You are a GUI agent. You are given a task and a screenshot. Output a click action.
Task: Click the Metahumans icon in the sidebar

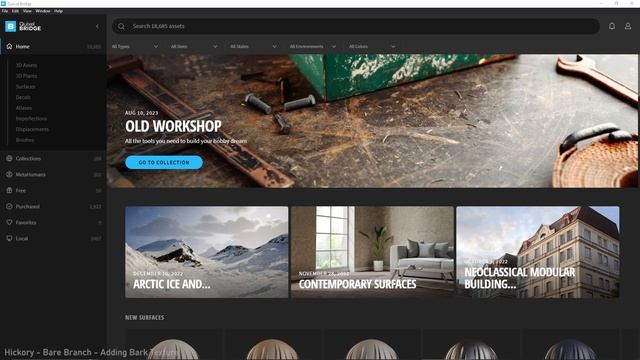pyautogui.click(x=9, y=174)
